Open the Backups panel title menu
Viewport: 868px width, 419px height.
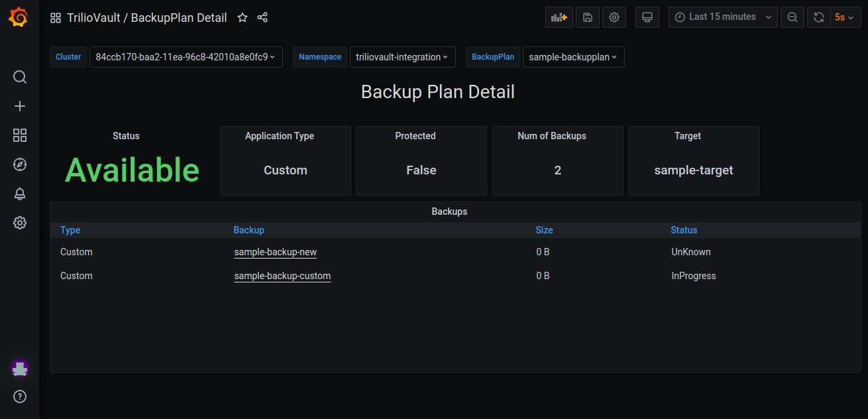coord(449,211)
